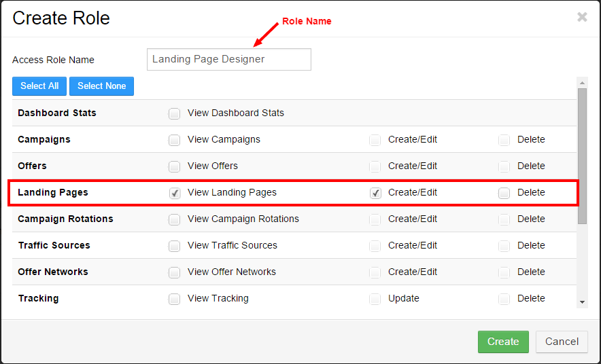Click the Offers row label
This screenshot has height=364, width=601.
(x=32, y=166)
